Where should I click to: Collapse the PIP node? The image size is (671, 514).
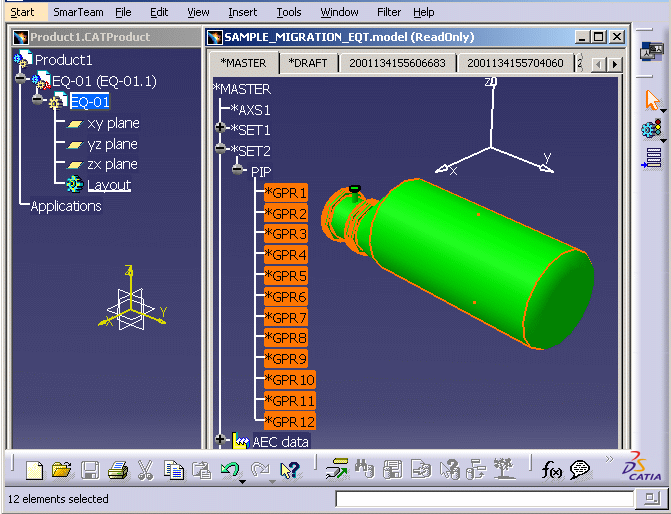click(x=238, y=169)
